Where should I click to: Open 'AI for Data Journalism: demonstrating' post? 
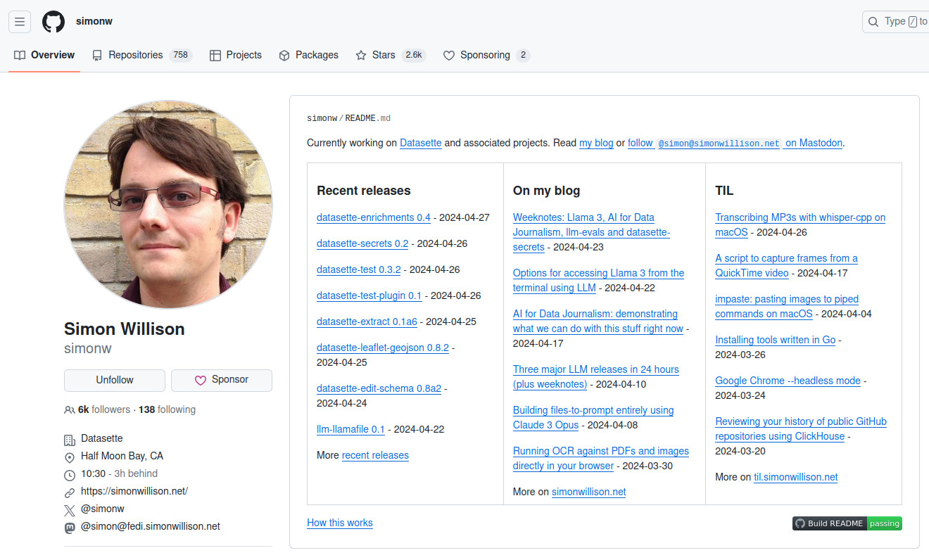point(598,321)
